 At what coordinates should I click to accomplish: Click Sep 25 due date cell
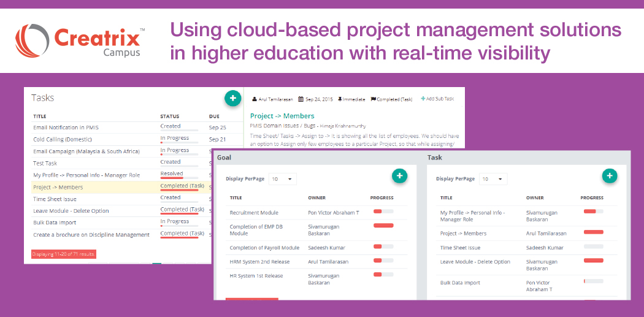click(217, 128)
